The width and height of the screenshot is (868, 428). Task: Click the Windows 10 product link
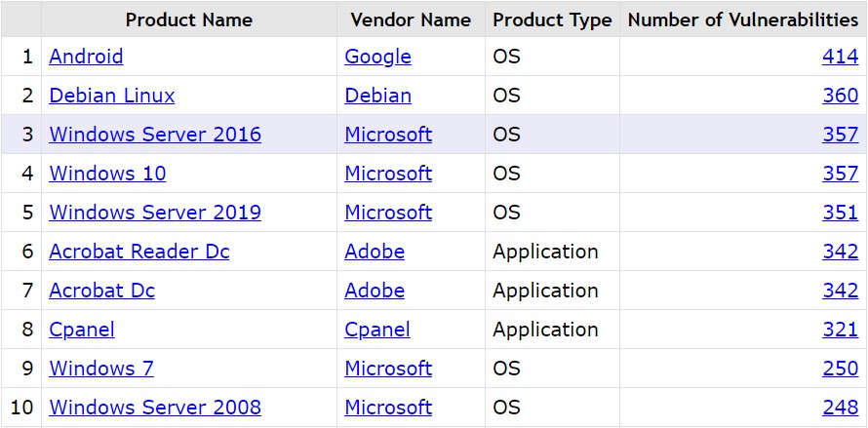click(x=107, y=174)
